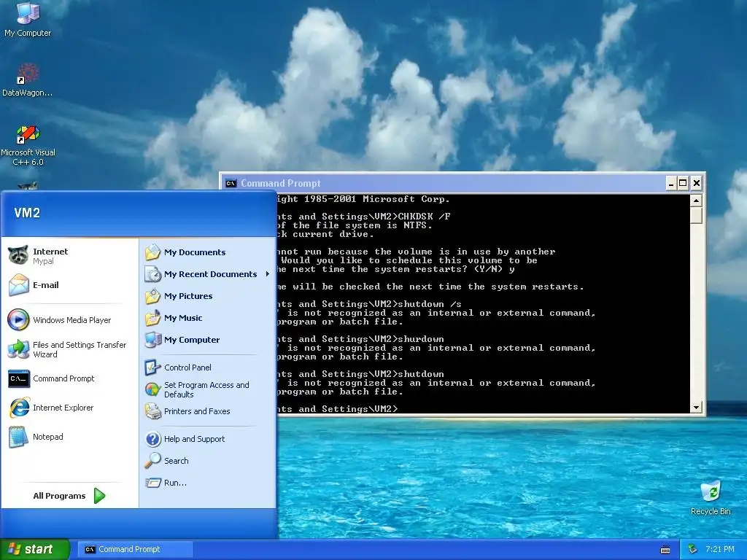Click the Windows Media Player label
The height and width of the screenshot is (560, 747).
pos(72,320)
